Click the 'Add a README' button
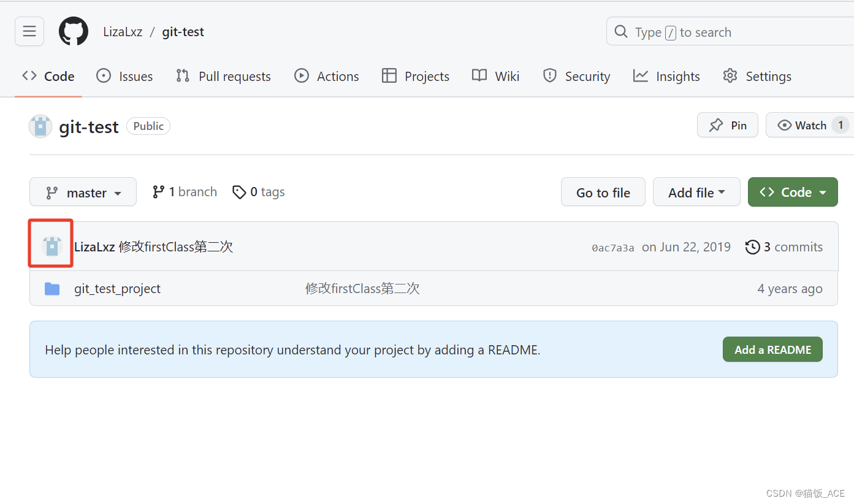The image size is (854, 504). point(772,349)
